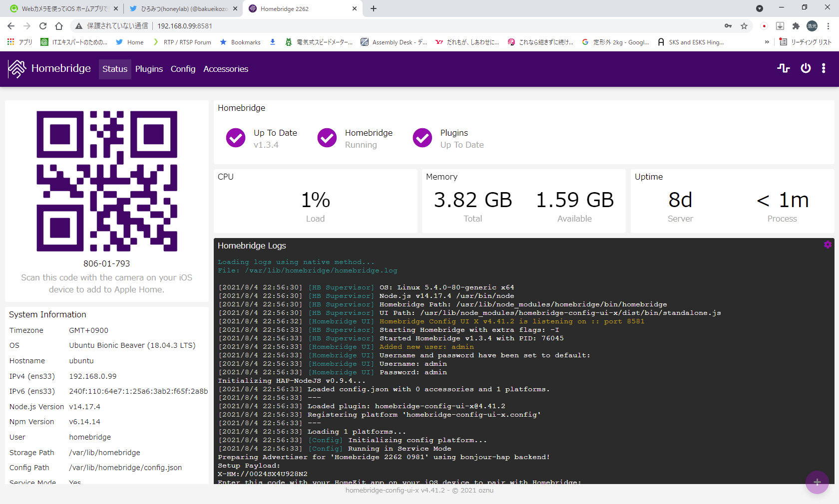Click the not-secure warning icon in address bar

tap(78, 26)
